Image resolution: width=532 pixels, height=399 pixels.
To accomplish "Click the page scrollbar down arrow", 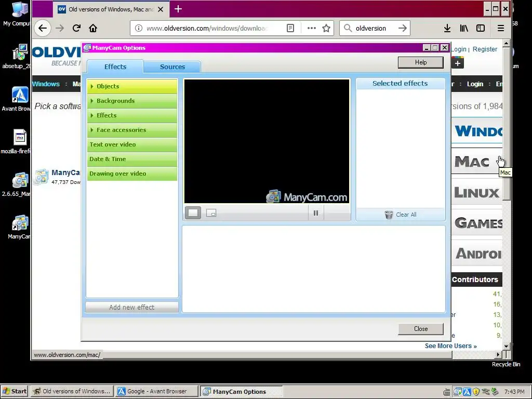I will (x=506, y=347).
